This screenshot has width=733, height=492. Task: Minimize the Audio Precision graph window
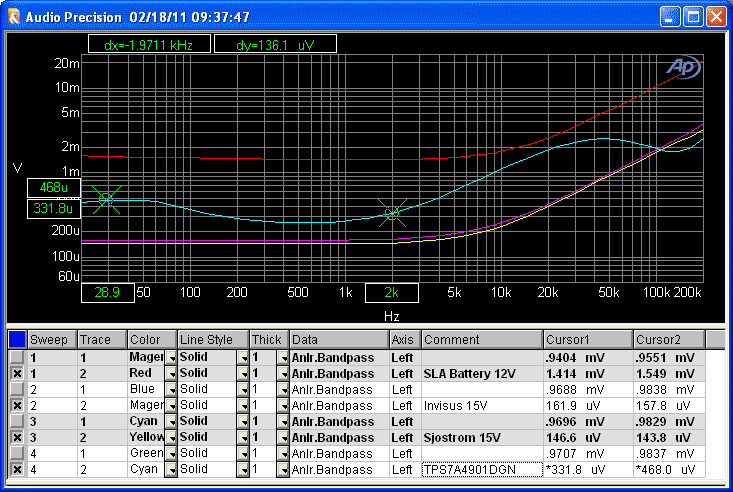tap(670, 17)
